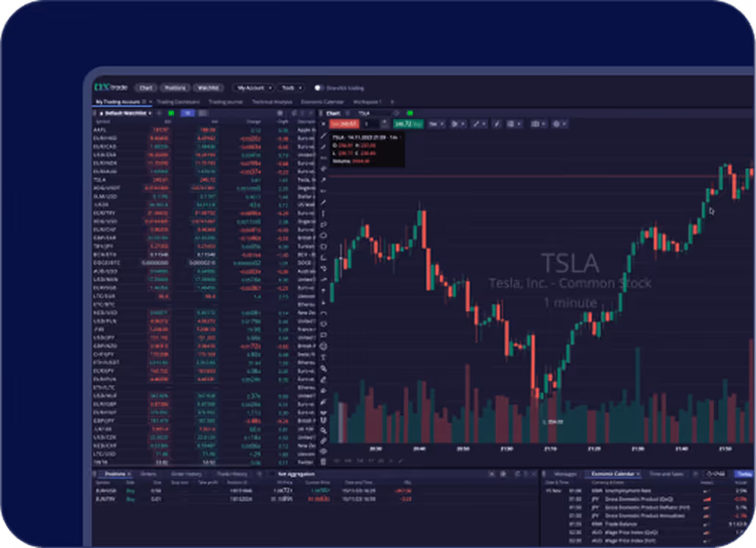Click the Buy 240.72 button
This screenshot has height=548, width=756.
[x=409, y=124]
